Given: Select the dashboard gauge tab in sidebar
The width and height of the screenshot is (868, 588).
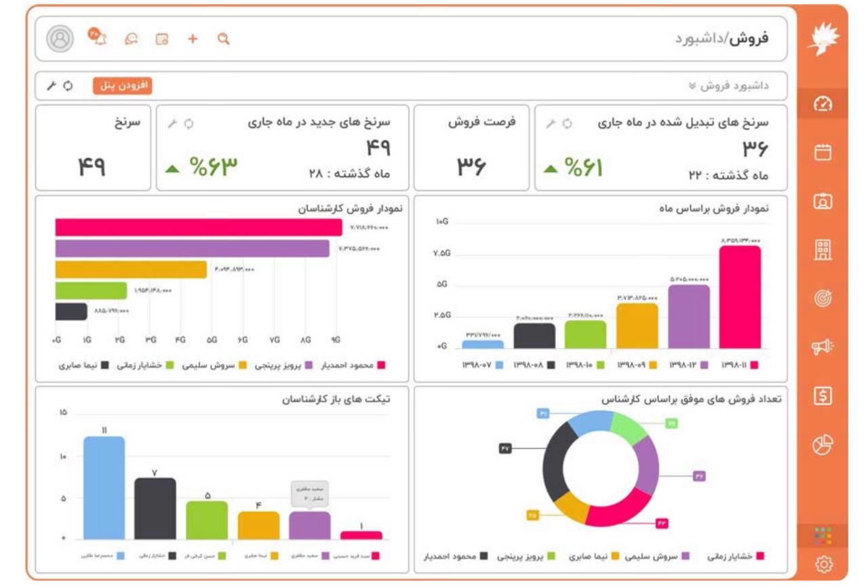Looking at the screenshot, I should (x=823, y=104).
